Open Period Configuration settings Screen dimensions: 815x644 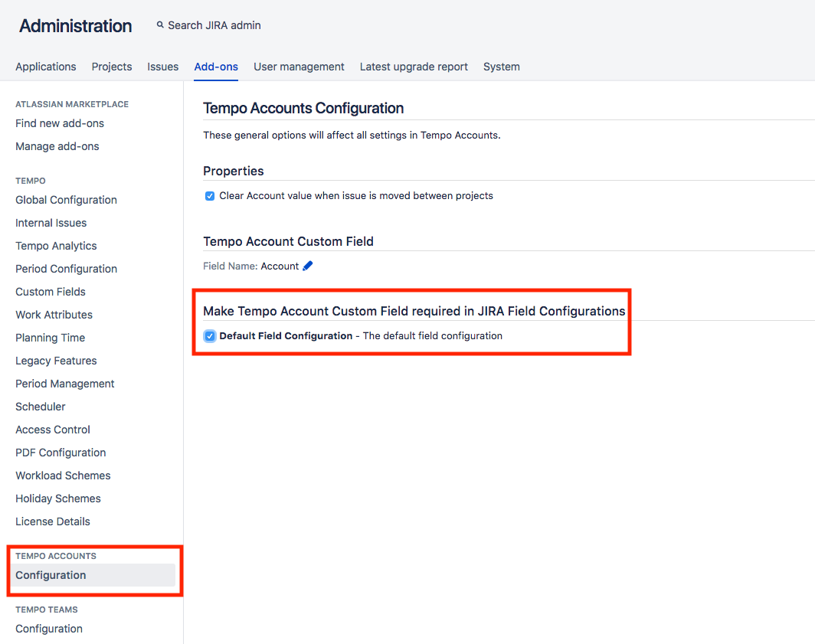66,269
